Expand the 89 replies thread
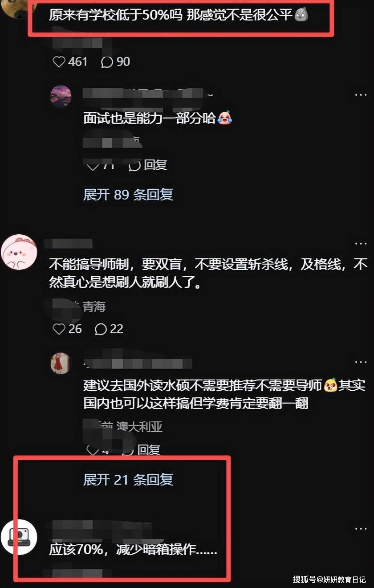 pyautogui.click(x=128, y=195)
